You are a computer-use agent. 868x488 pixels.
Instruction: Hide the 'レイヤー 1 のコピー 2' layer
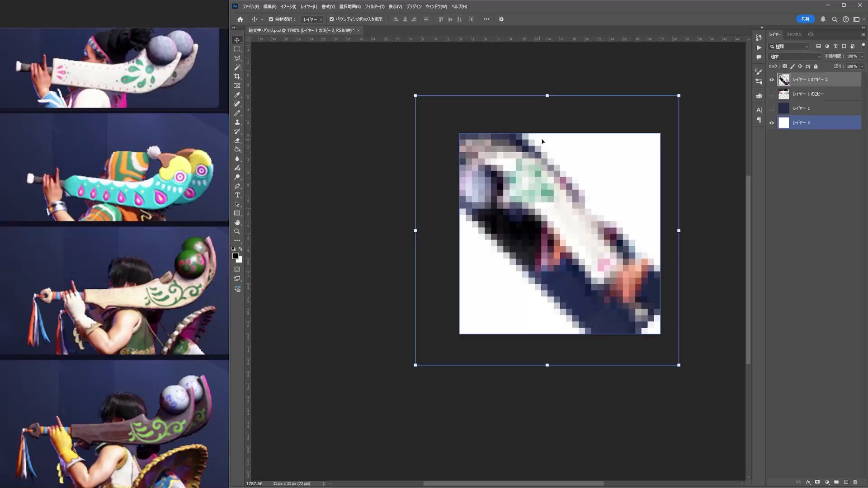772,80
